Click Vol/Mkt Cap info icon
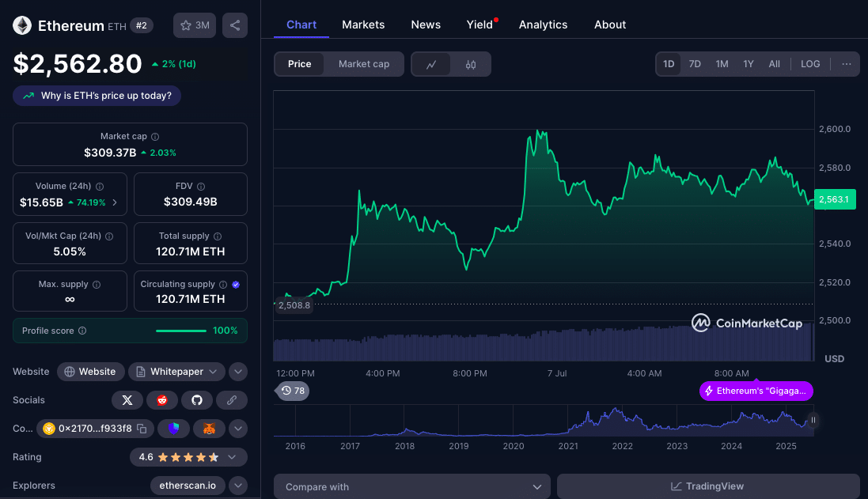The image size is (868, 499). [109, 236]
